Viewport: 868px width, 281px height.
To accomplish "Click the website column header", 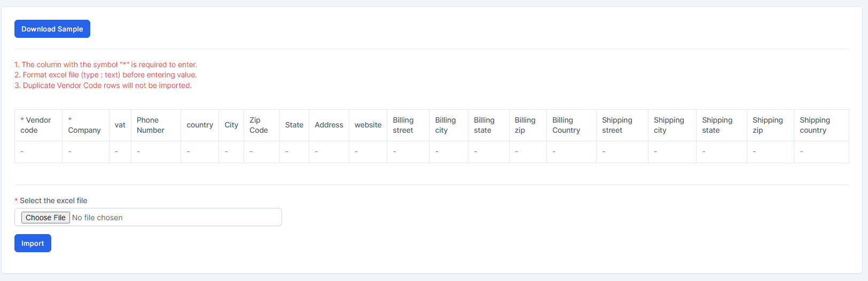I will point(368,125).
